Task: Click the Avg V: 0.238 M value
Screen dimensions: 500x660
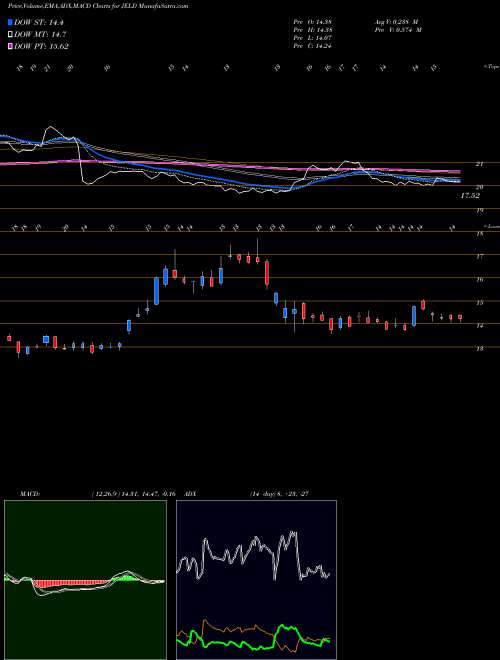Action: pyautogui.click(x=396, y=21)
